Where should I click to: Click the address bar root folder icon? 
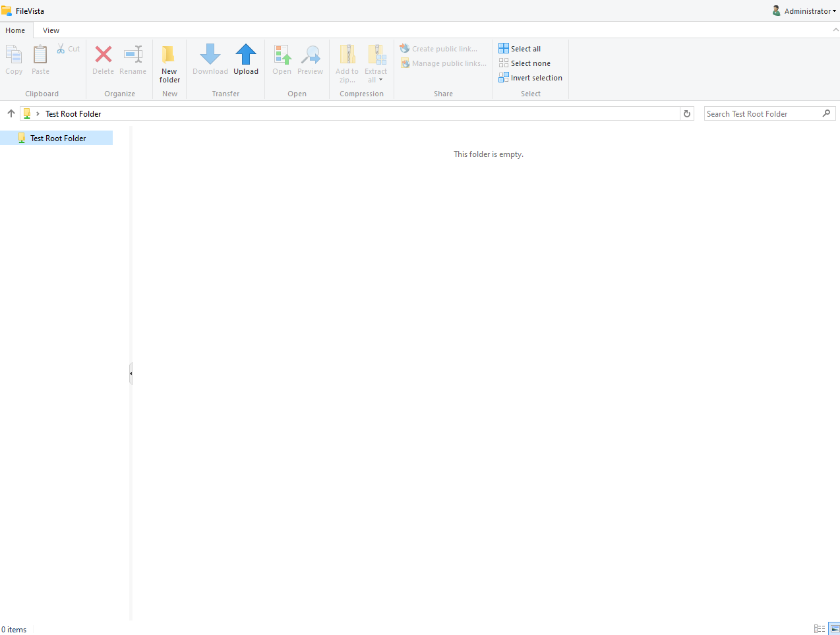point(27,113)
